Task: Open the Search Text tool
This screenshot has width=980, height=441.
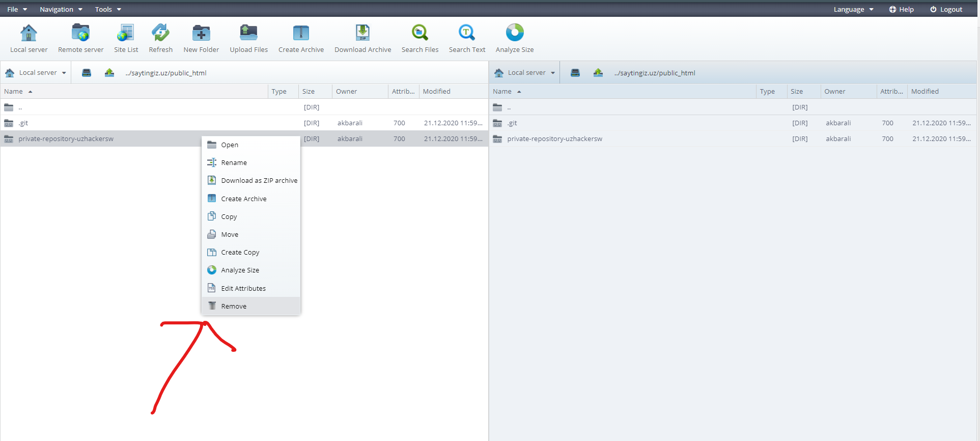Action: pyautogui.click(x=467, y=33)
